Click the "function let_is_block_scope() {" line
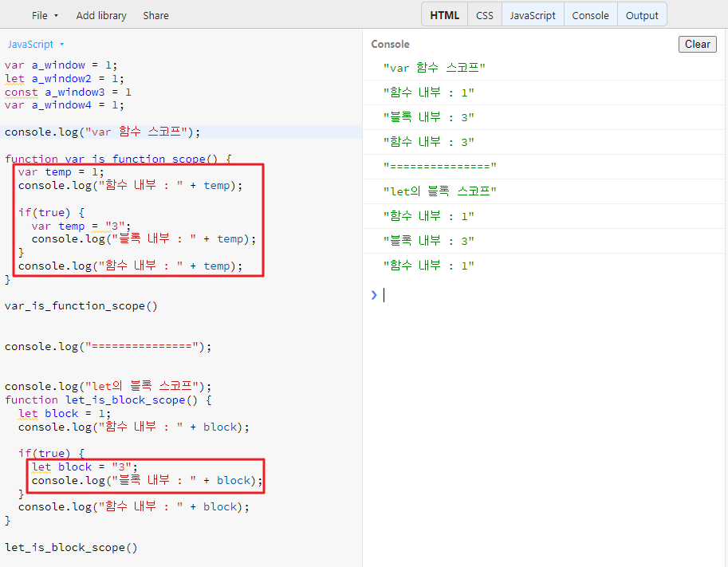Image resolution: width=728 pixels, height=567 pixels. pyautogui.click(x=108, y=400)
